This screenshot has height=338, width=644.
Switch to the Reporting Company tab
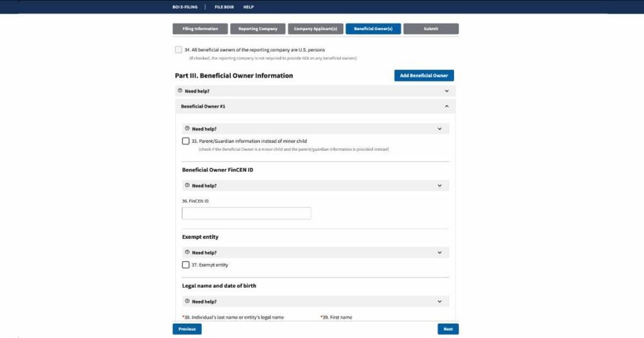tap(258, 29)
